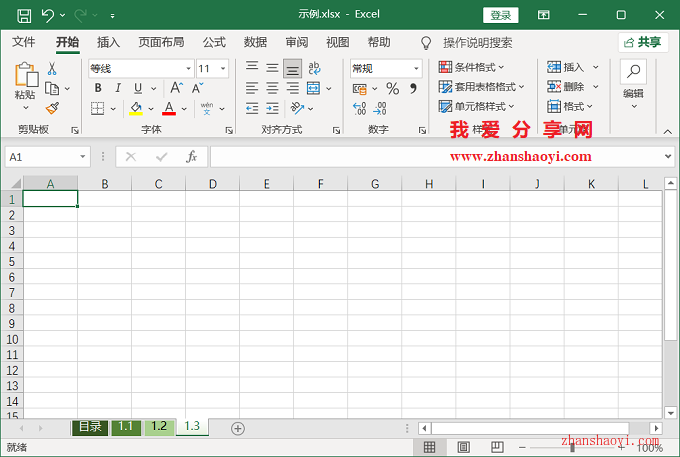
Task: Select the 1.2 sheet tab
Action: pos(159,427)
